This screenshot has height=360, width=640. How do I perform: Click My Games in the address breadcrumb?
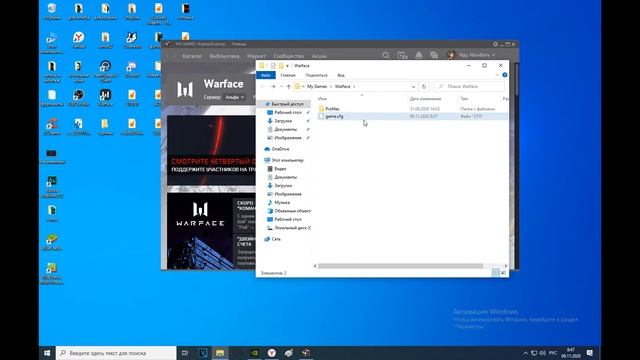tap(317, 87)
